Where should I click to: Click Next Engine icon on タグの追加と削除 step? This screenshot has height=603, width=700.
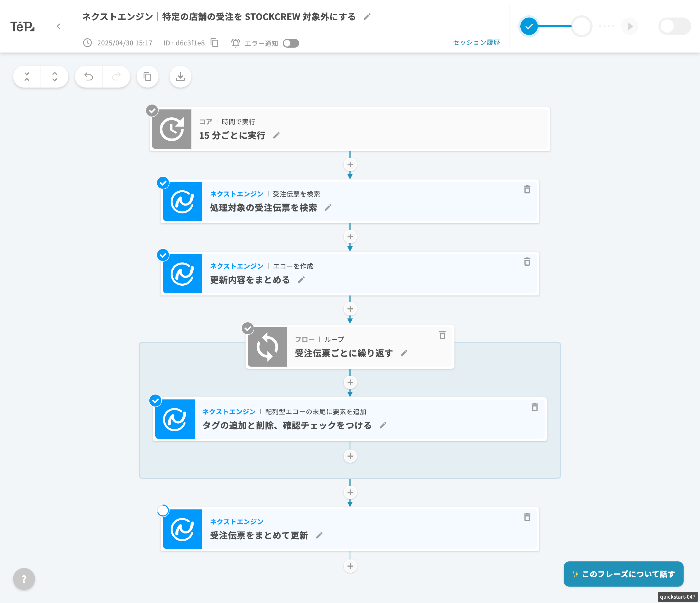175,419
